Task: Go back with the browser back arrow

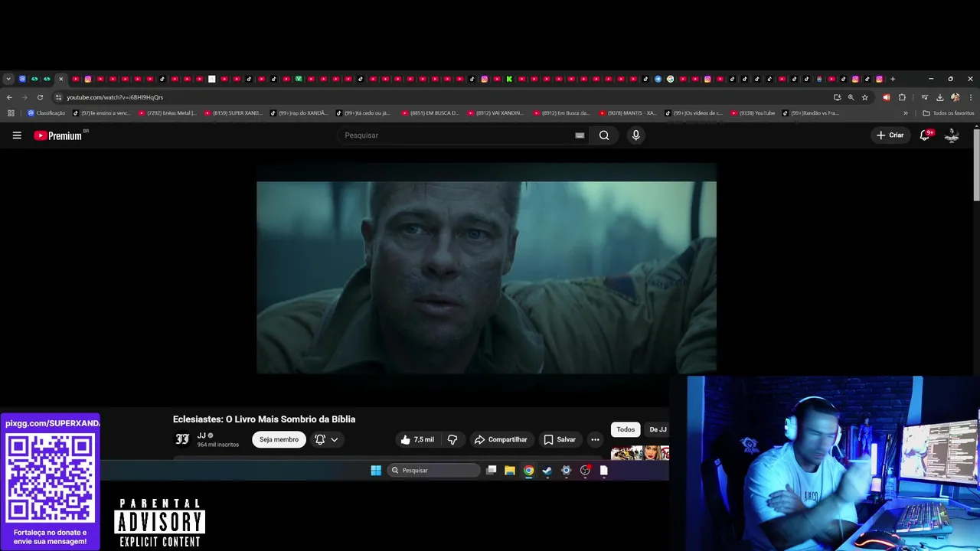Action: [9, 97]
